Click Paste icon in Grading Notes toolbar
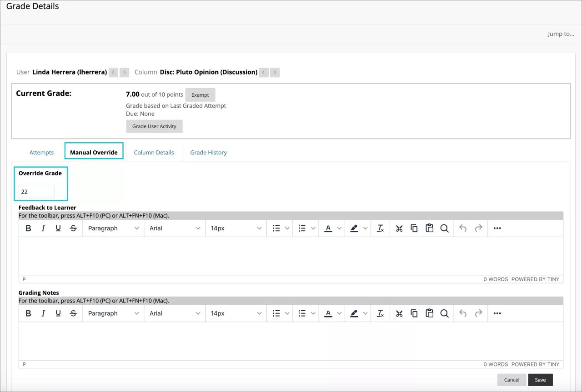Screen dimensions: 582x392 429,313
